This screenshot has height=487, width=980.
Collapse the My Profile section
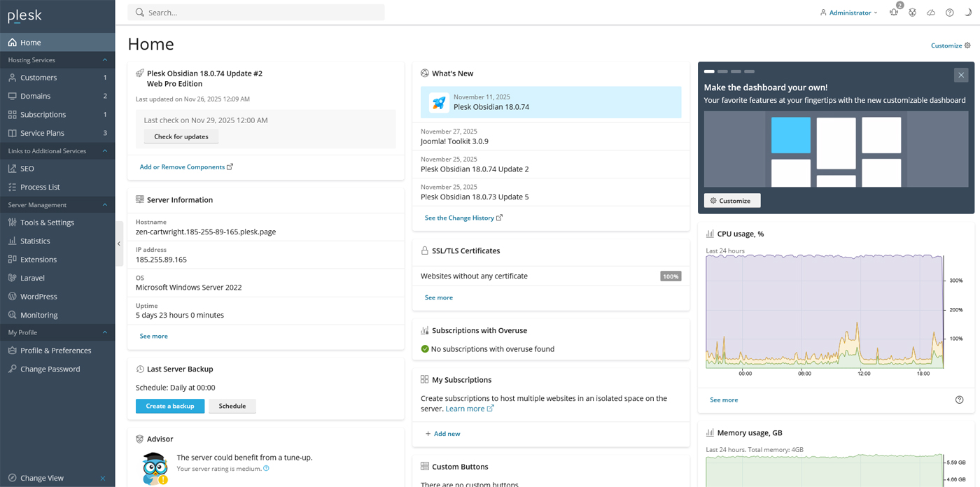click(104, 332)
